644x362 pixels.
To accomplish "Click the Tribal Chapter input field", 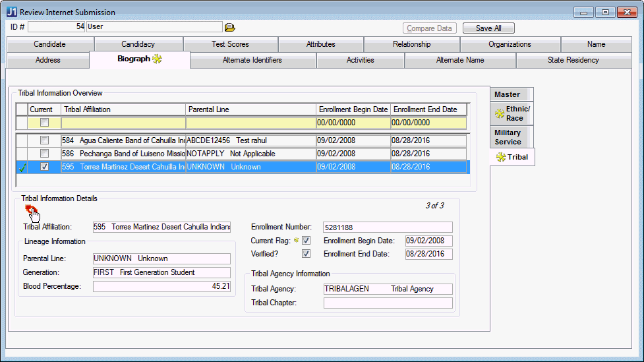I will tap(388, 303).
